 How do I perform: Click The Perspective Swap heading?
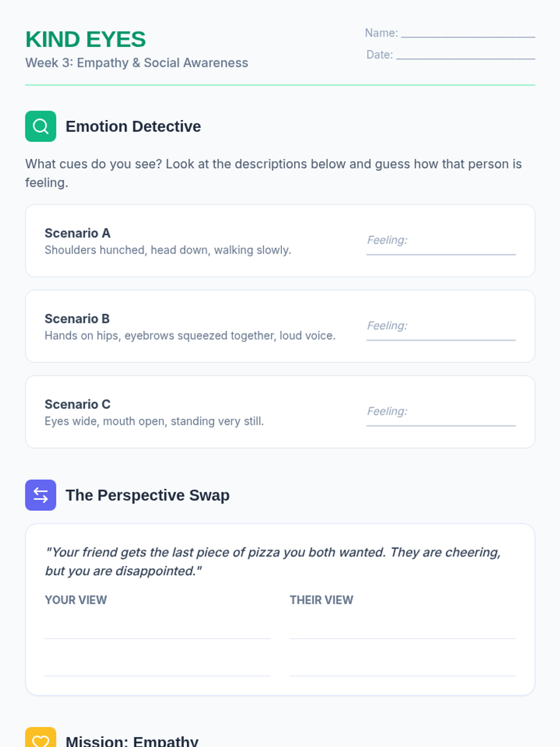tap(147, 495)
